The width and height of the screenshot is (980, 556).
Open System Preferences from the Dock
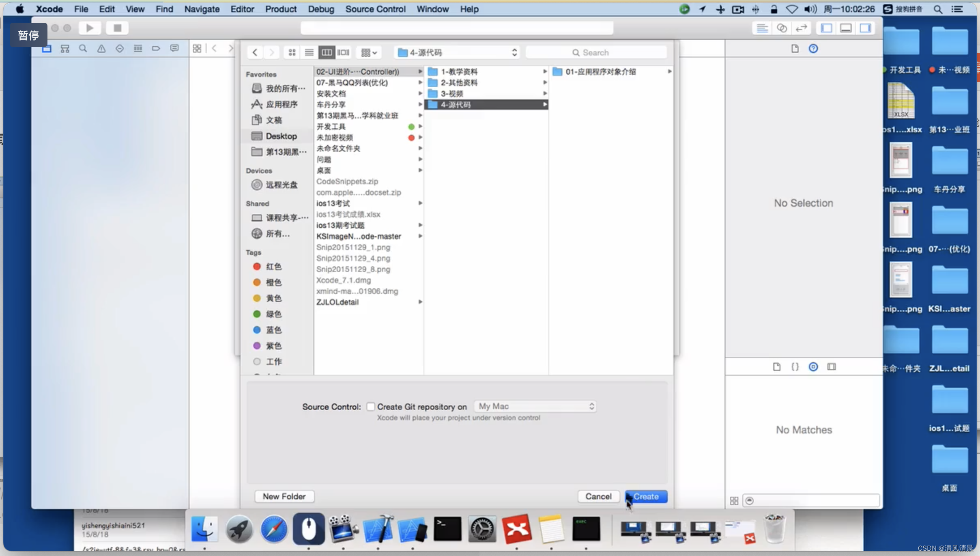point(482,529)
